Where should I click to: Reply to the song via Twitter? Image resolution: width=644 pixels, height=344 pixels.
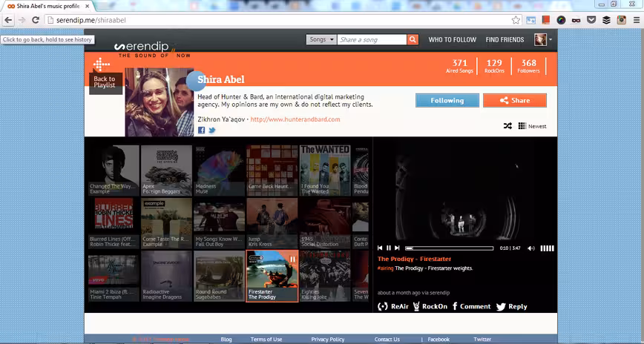(511, 306)
